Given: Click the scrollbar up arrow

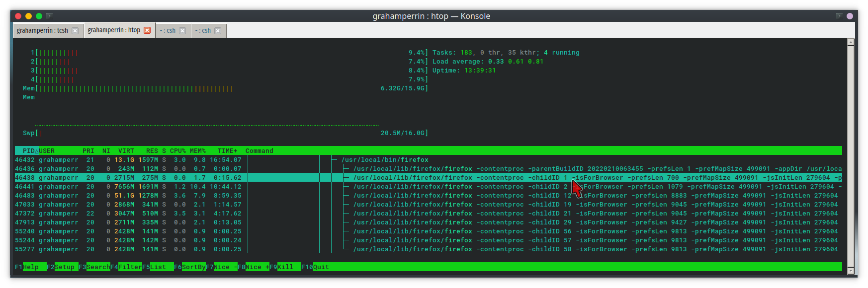Looking at the screenshot, I should coord(851,42).
